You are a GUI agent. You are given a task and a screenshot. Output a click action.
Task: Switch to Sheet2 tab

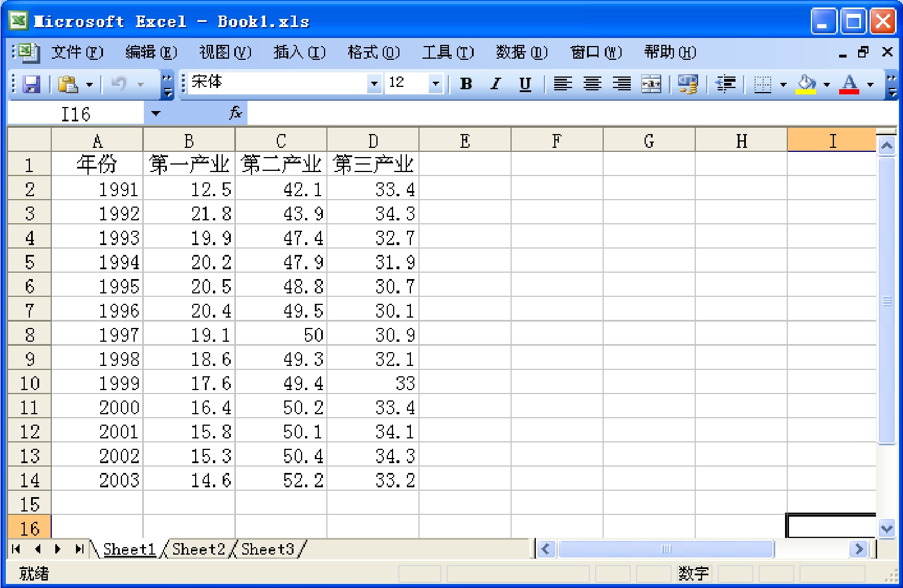(198, 549)
